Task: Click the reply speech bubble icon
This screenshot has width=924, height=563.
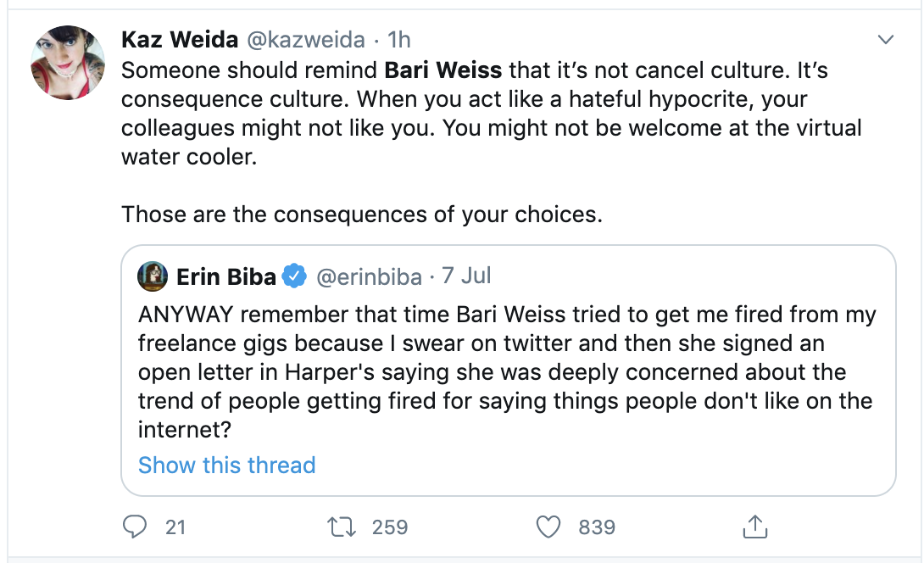Action: point(135,527)
